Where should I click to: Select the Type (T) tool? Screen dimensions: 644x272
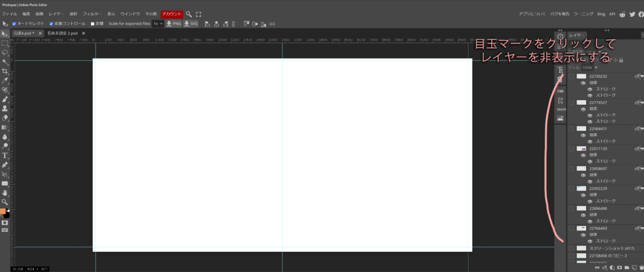click(x=5, y=155)
